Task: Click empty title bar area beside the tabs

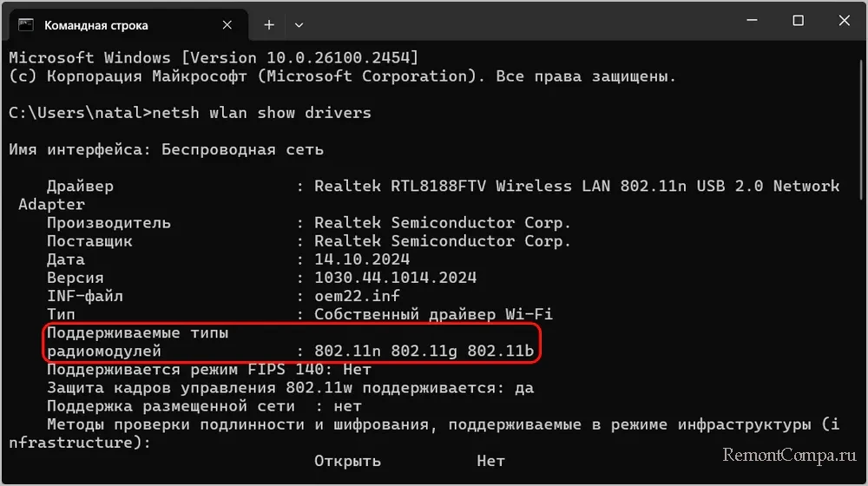Action: [521, 22]
